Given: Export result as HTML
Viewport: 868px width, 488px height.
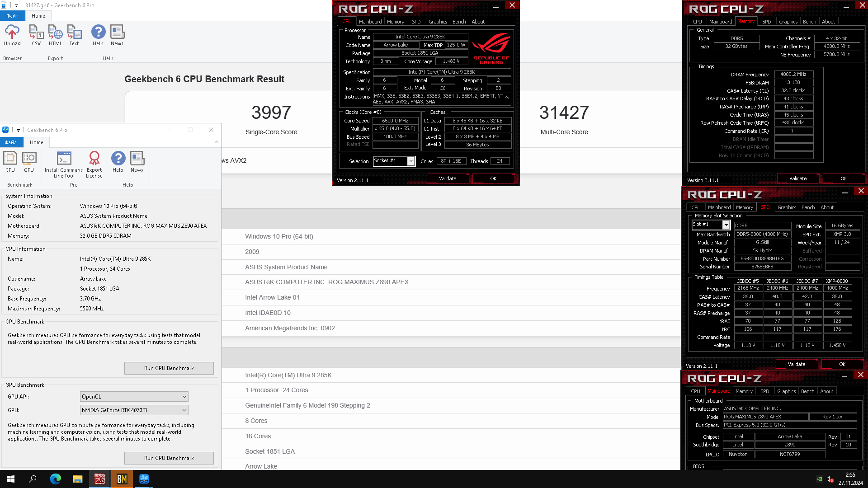Looking at the screenshot, I should tap(55, 35).
